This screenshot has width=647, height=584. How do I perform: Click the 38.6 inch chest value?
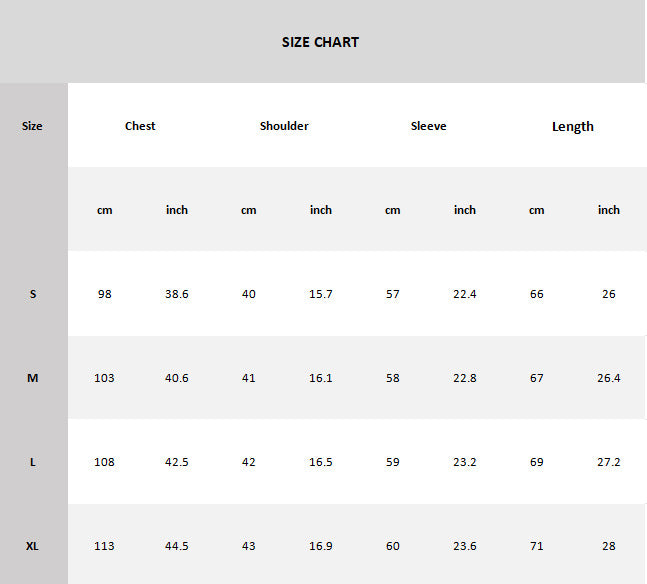coord(177,294)
